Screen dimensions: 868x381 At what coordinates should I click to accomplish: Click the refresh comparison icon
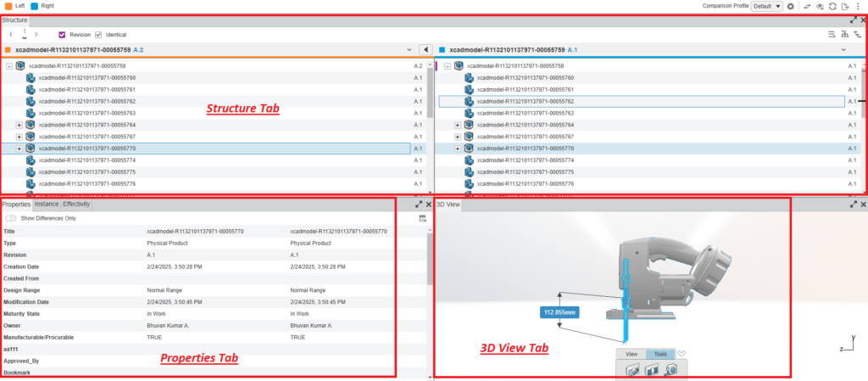click(832, 6)
